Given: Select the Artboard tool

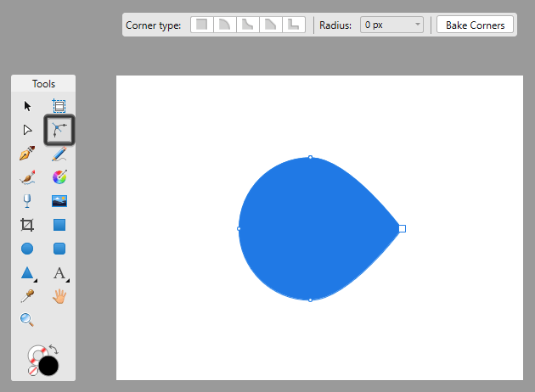Looking at the screenshot, I should (59, 106).
